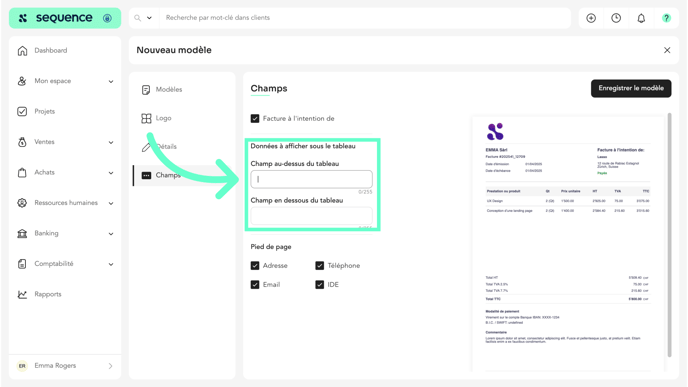Click the Nouveau modèle title
This screenshot has height=387, width=688.
(x=174, y=50)
